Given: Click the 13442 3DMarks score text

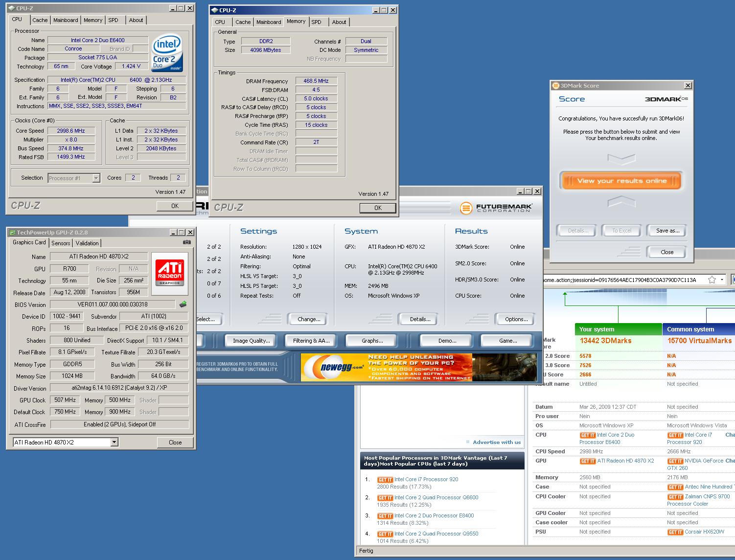Looking at the screenshot, I should tap(605, 341).
